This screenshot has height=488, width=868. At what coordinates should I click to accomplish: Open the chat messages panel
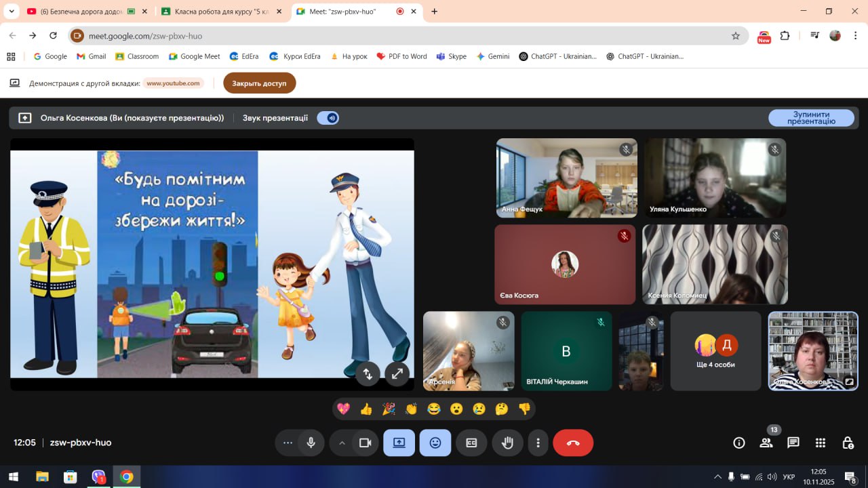click(793, 443)
